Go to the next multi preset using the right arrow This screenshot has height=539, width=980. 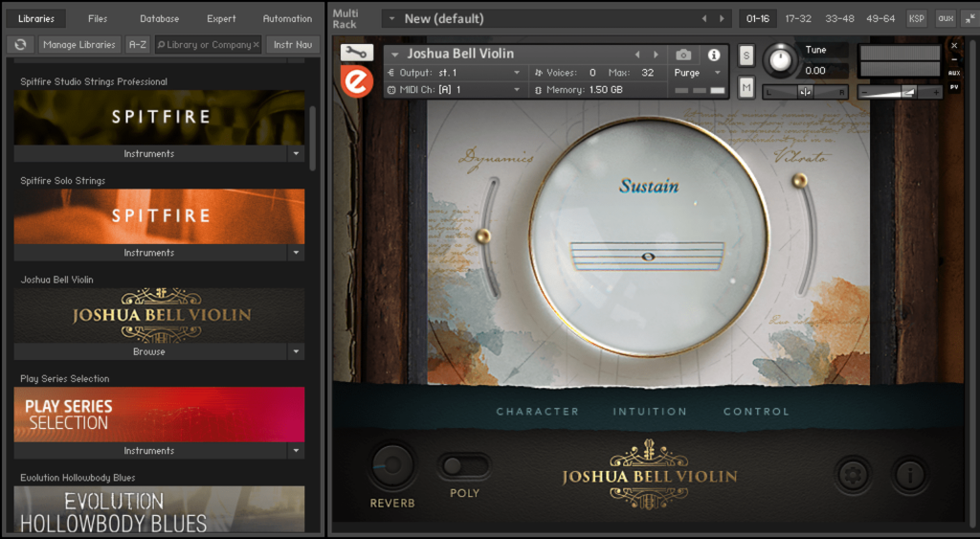click(x=722, y=19)
